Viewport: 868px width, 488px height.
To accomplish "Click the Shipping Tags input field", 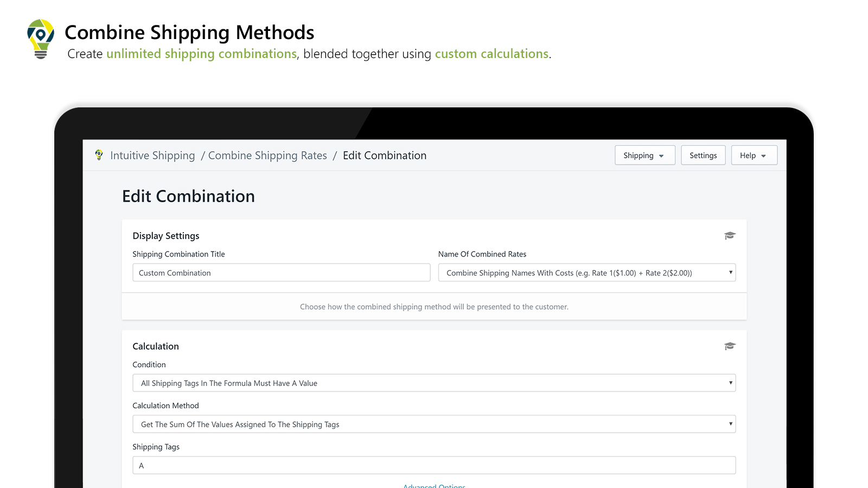I will [434, 465].
